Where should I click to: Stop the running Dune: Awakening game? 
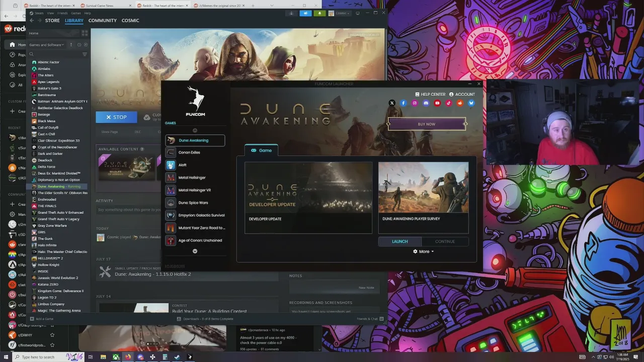pos(116,117)
